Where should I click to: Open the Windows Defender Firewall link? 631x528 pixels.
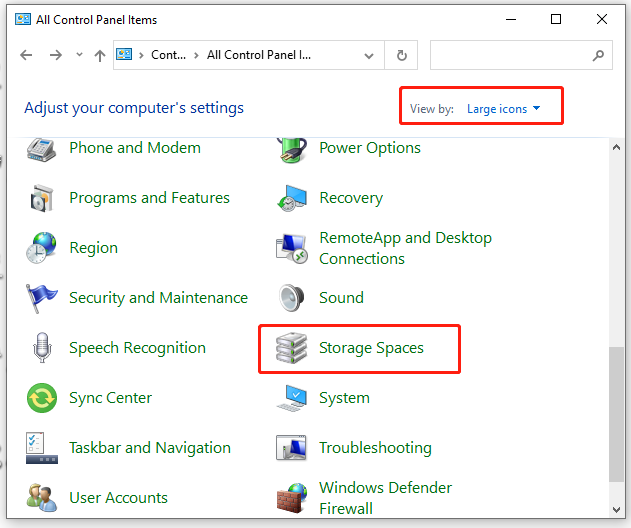click(x=386, y=498)
